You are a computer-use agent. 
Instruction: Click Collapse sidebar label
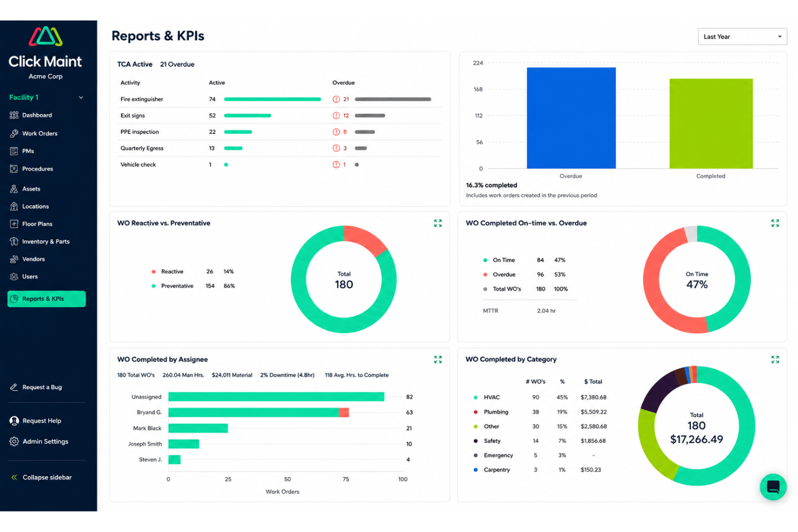[47, 477]
